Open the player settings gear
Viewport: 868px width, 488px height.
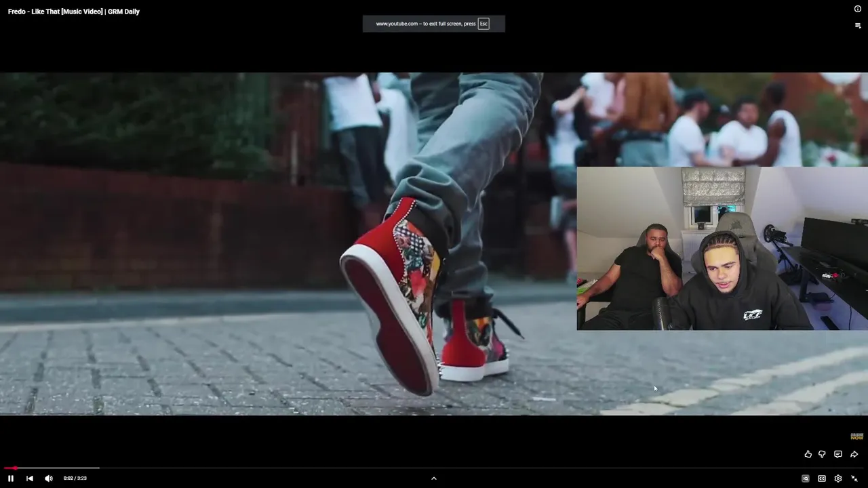pos(838,479)
